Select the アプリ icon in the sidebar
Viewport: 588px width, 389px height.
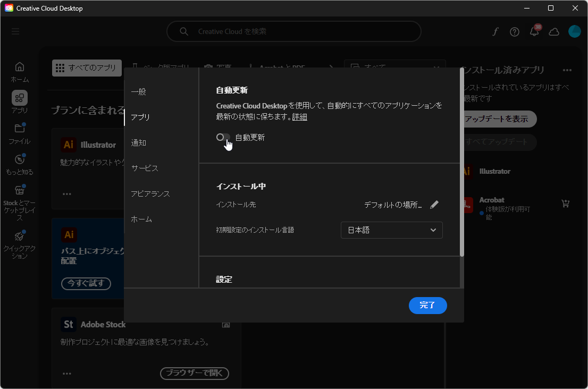(19, 98)
